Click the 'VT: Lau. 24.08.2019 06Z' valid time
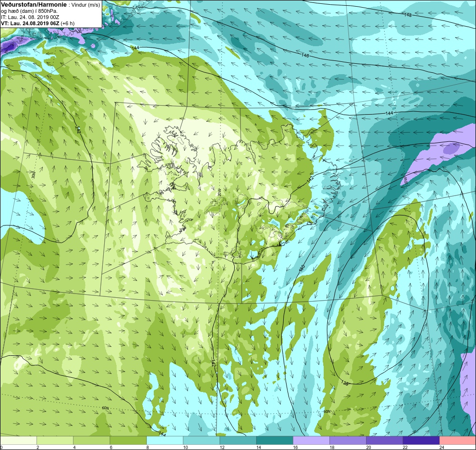The width and height of the screenshot is (476, 450). (30, 23)
